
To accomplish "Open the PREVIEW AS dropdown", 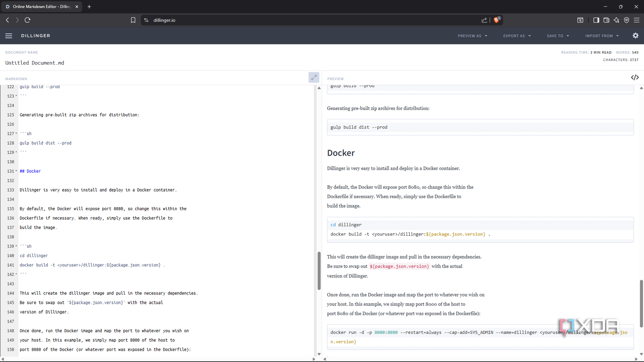I will (472, 35).
